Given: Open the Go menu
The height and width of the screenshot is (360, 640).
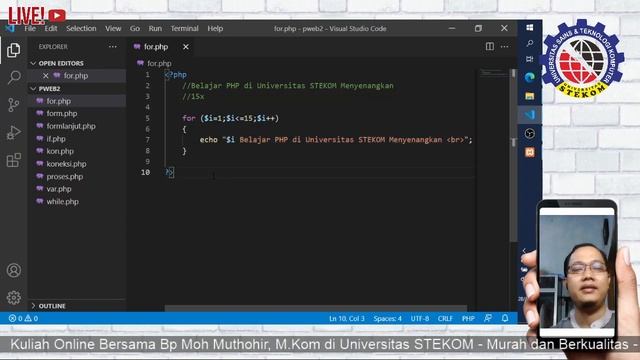Looking at the screenshot, I should coord(135,29).
